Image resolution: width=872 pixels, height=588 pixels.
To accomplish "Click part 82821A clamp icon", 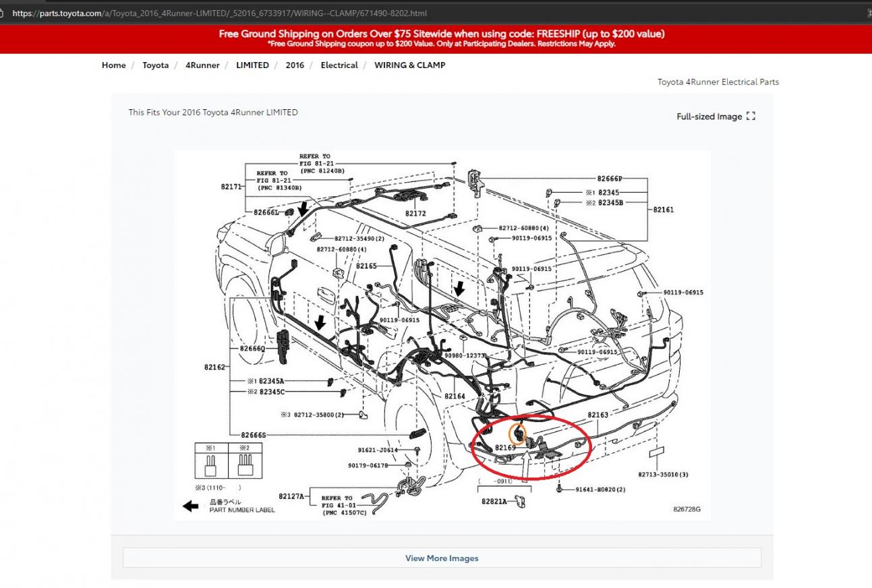I will 519,501.
